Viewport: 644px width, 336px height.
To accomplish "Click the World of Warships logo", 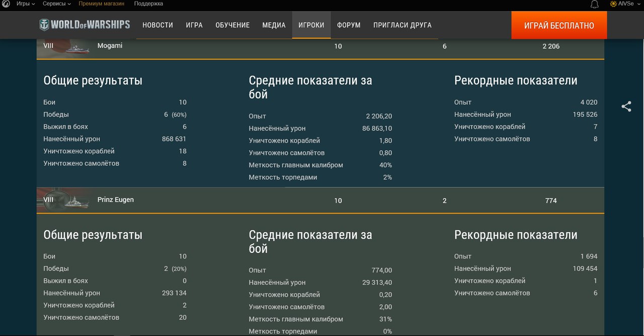I will 85,25.
